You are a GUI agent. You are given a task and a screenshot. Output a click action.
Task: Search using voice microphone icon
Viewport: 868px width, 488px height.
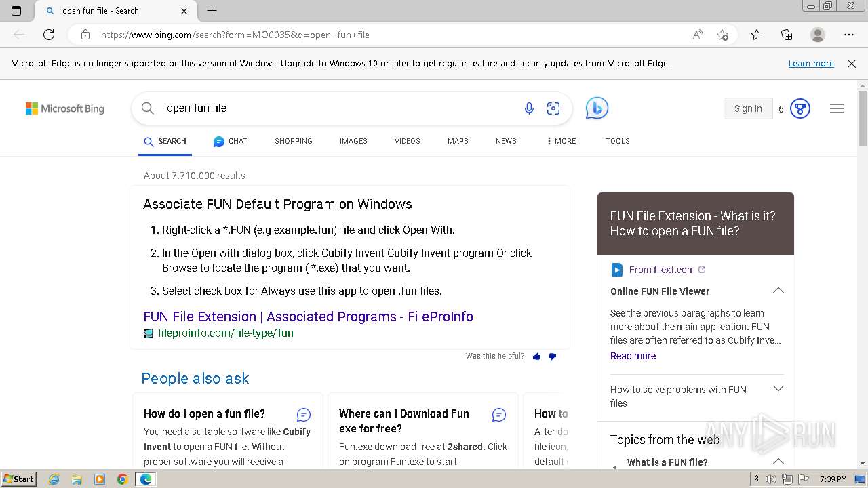[x=529, y=108]
